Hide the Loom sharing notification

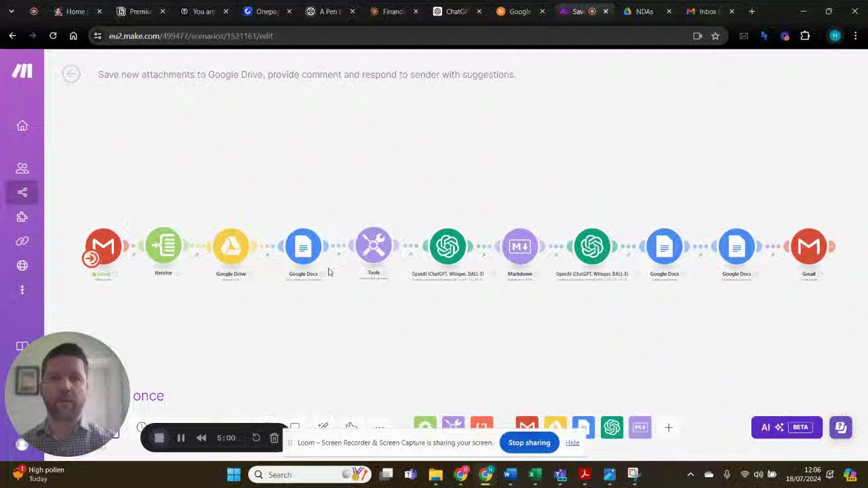pyautogui.click(x=572, y=443)
